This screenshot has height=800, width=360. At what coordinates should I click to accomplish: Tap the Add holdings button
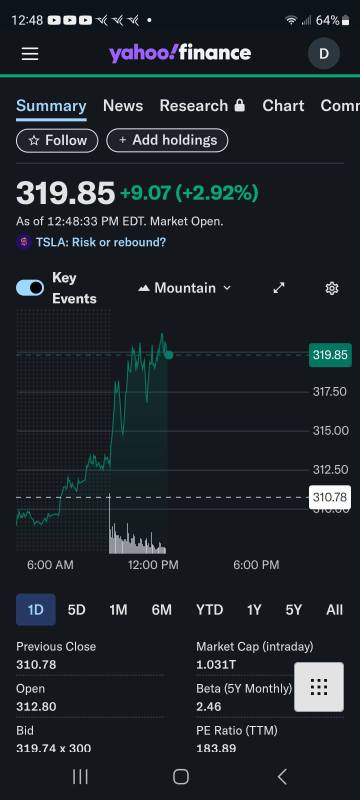167,140
